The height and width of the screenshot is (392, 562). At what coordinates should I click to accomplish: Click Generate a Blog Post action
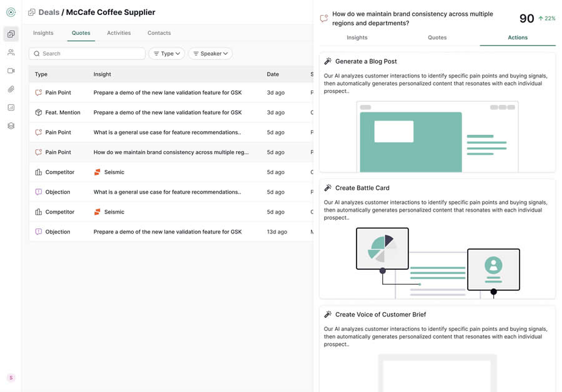(x=365, y=61)
